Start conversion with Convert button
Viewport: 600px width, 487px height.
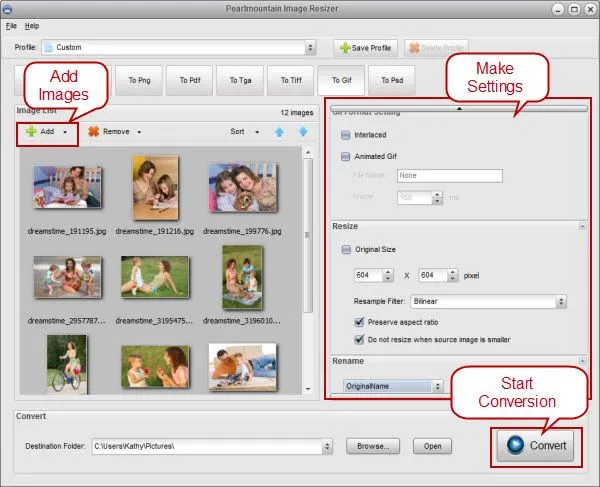point(535,446)
